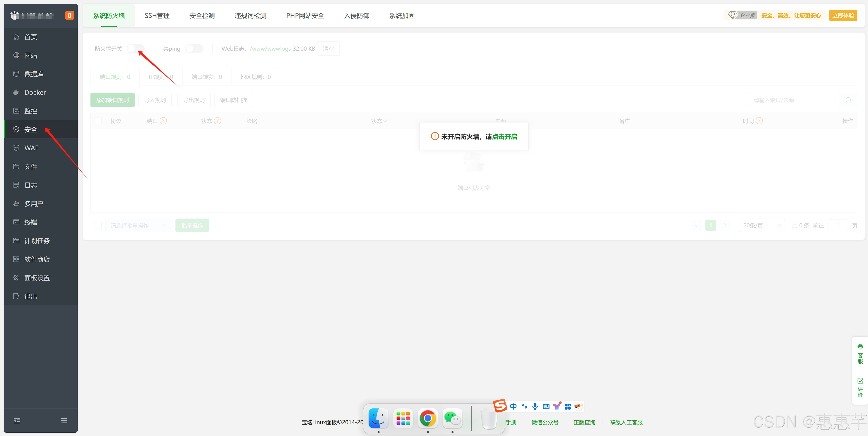Screen dimensions: 868x436
Task: Open the 请选择批量操作 dropdown
Action: [x=139, y=225]
